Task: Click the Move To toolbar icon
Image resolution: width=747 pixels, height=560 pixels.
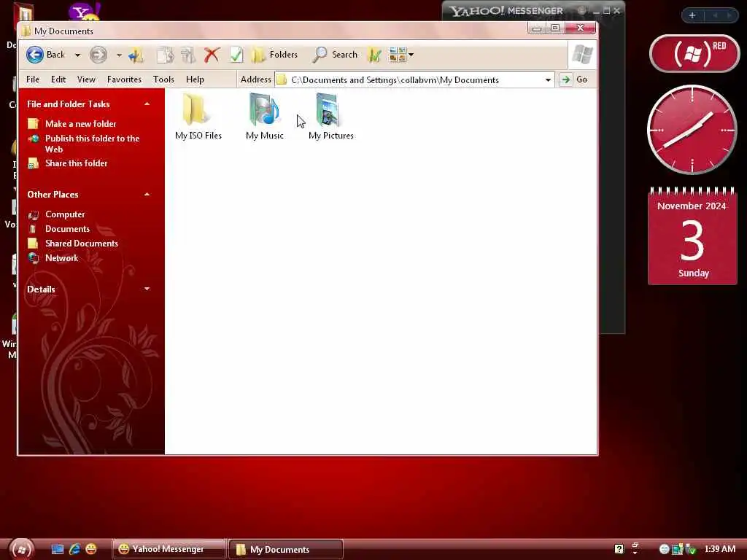Action: pyautogui.click(x=166, y=55)
